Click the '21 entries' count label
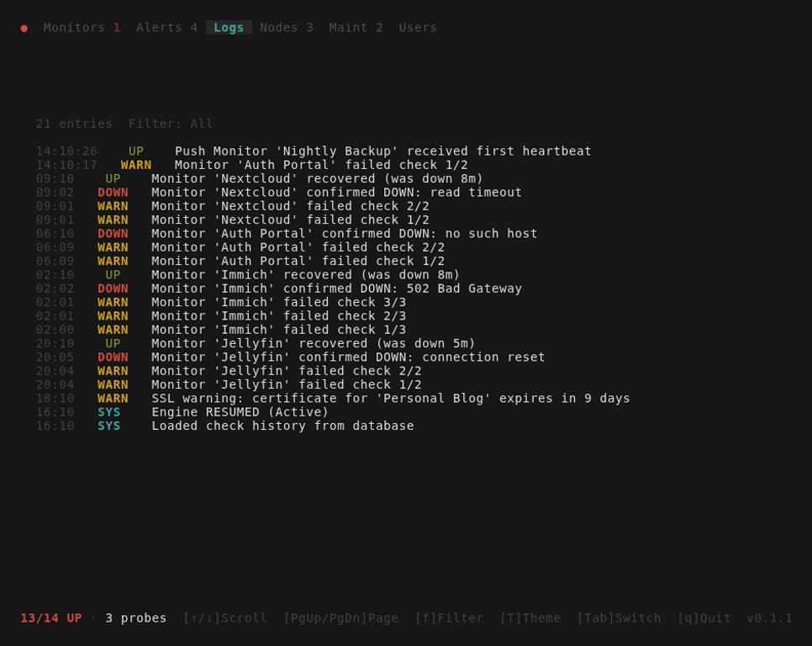 74,124
